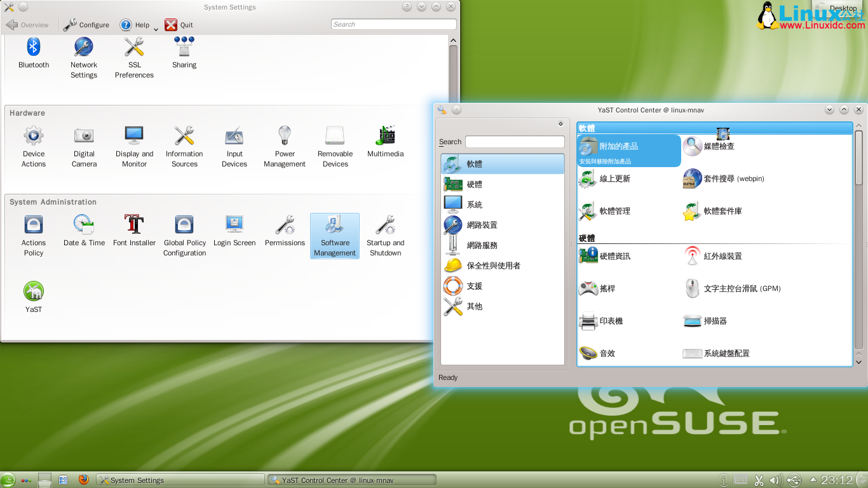This screenshot has height=488, width=868.
Task: Open the Configure toolbar item
Action: (x=86, y=25)
